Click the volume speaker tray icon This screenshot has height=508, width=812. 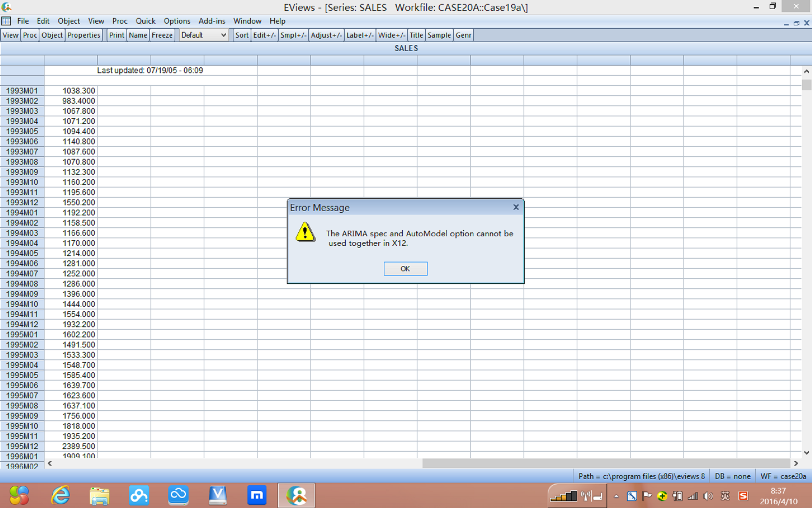click(x=708, y=496)
